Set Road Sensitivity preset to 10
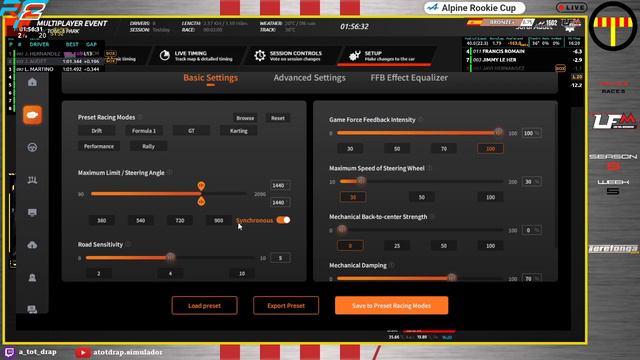 point(242,273)
